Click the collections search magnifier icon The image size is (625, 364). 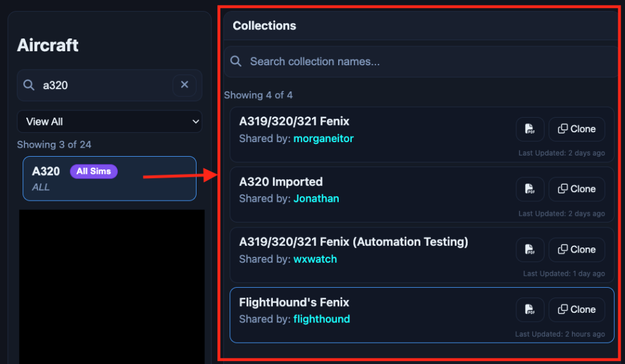tap(236, 61)
